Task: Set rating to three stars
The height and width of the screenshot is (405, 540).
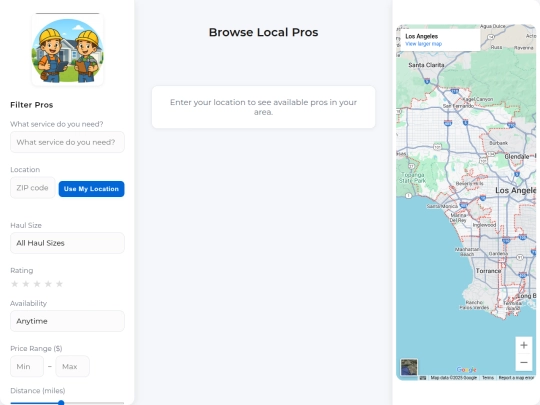Action: [37, 284]
